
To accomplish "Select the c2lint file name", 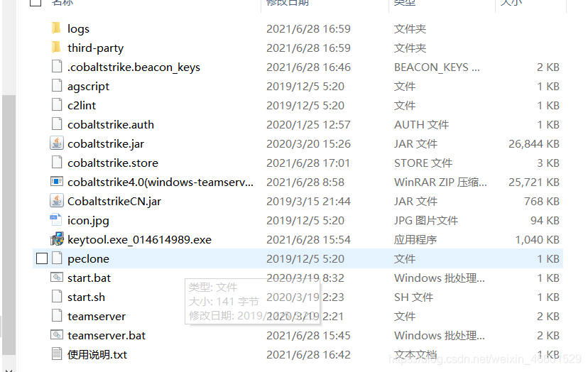I will 82,105.
